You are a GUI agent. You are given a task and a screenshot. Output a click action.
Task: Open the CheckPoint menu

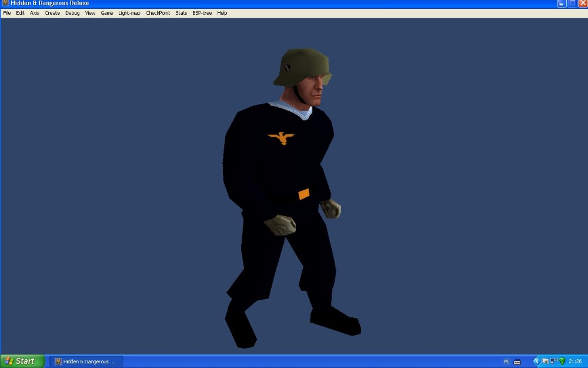[158, 13]
